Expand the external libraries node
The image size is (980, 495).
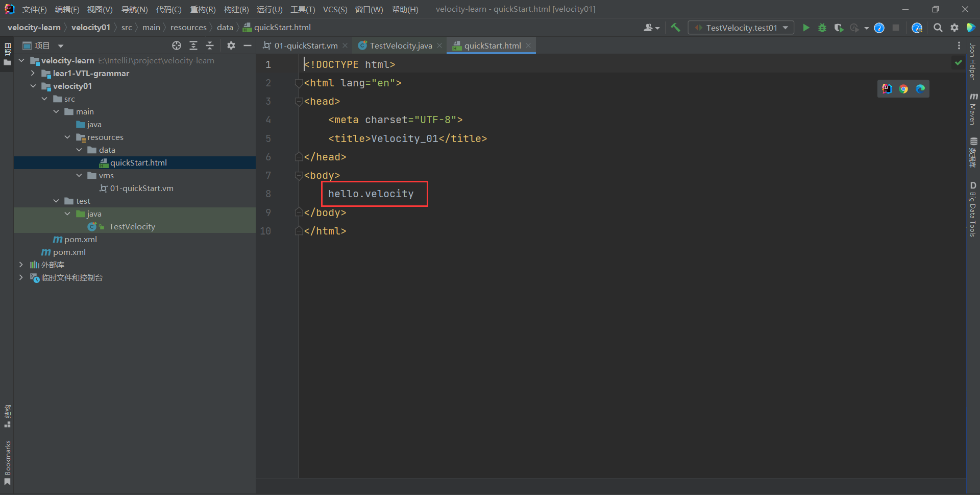(x=21, y=265)
